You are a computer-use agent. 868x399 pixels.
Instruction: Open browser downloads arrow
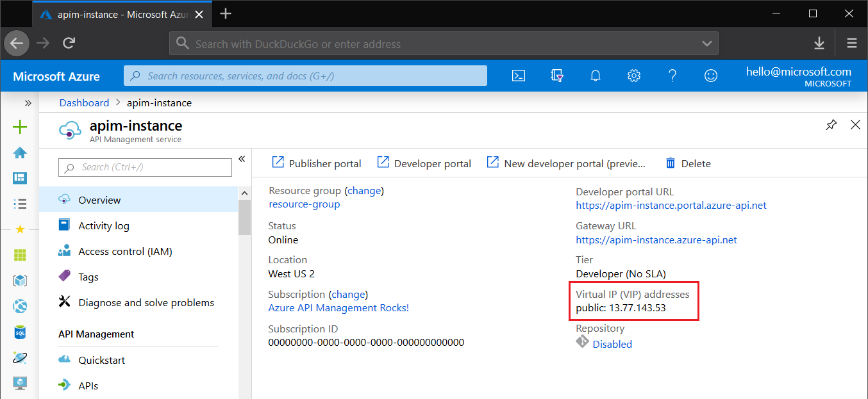[819, 44]
